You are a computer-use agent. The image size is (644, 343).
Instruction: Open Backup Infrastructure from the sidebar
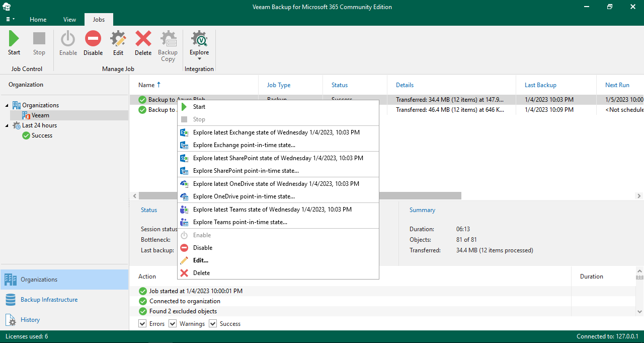pyautogui.click(x=49, y=300)
